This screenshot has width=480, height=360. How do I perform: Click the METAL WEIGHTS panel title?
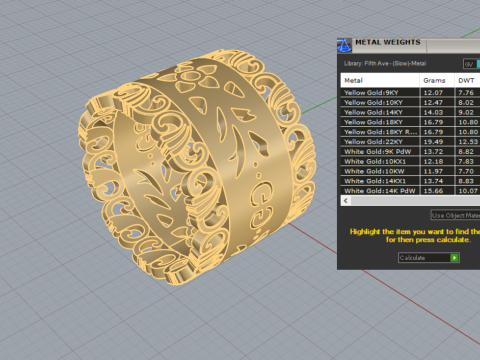tap(388, 42)
